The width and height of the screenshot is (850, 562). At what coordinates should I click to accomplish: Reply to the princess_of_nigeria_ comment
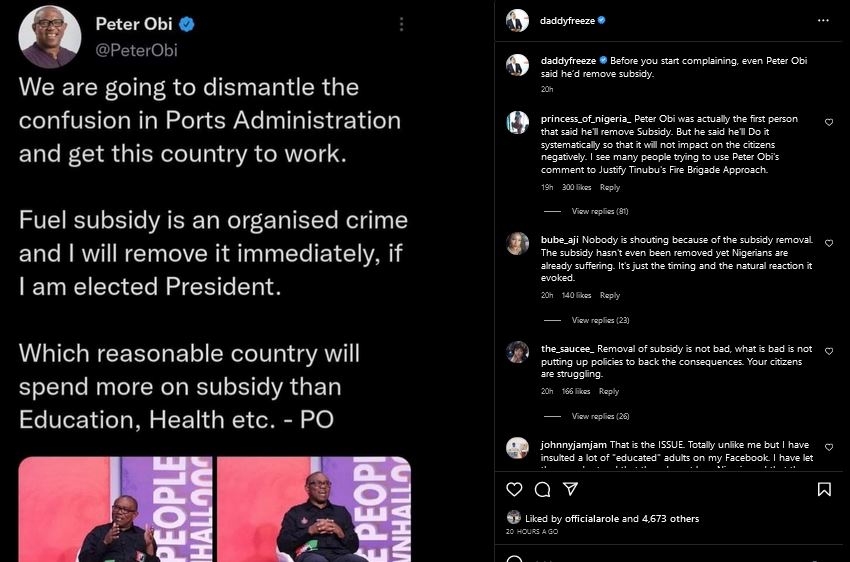tap(609, 187)
